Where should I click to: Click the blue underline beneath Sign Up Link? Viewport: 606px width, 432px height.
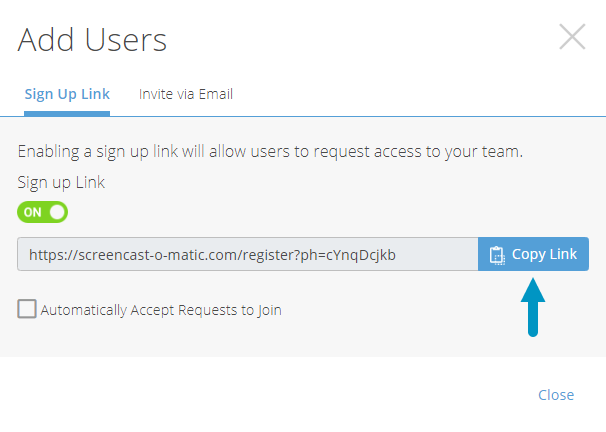67,114
